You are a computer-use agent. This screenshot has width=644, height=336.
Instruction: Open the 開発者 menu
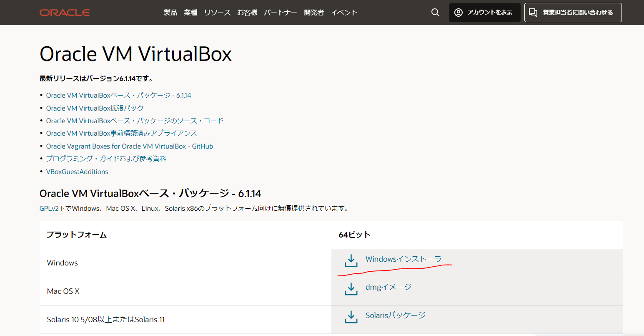click(314, 13)
